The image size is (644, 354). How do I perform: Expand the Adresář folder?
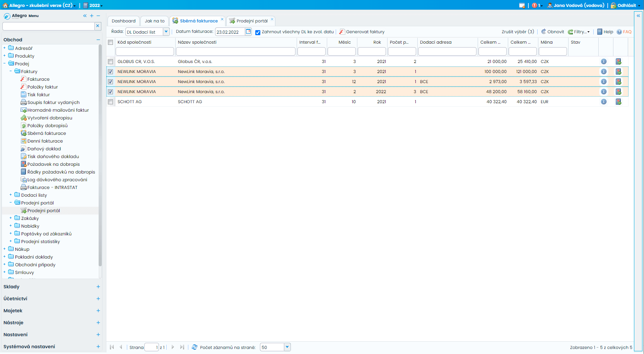5,48
